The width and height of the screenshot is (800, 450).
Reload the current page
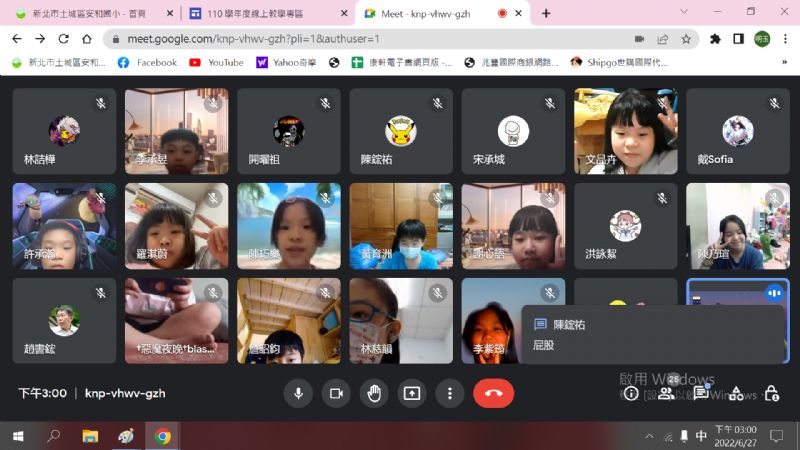64,39
